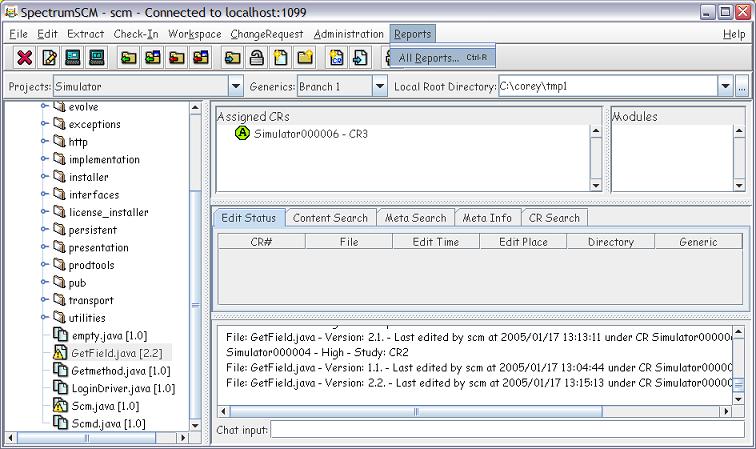The height and width of the screenshot is (449, 756).
Task: Click the tree panel vertical scrollbar thumb
Action: 195,304
